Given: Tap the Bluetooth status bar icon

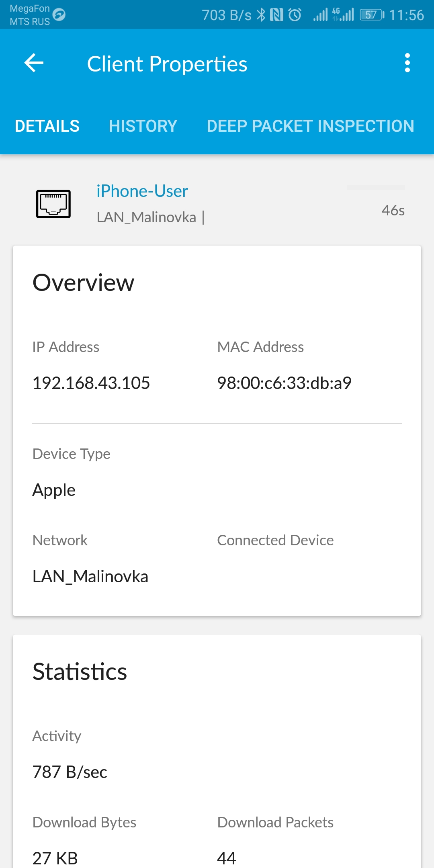Looking at the screenshot, I should (261, 15).
